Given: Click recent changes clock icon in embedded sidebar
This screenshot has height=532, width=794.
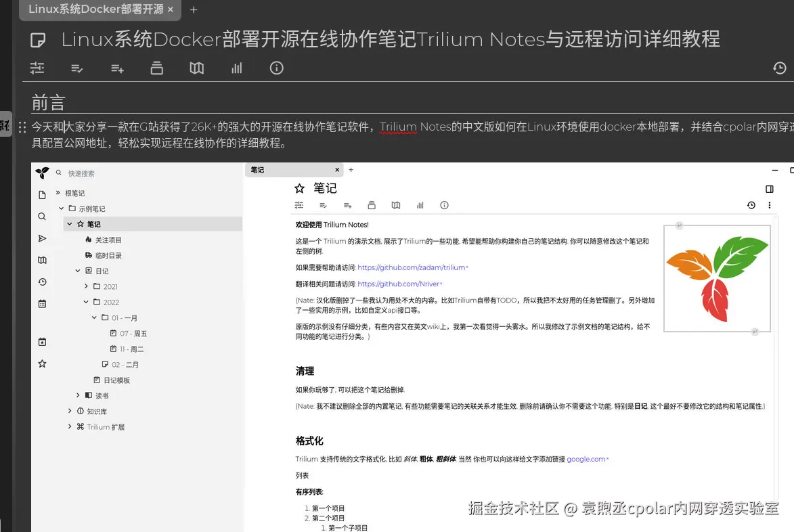Looking at the screenshot, I should [x=42, y=282].
